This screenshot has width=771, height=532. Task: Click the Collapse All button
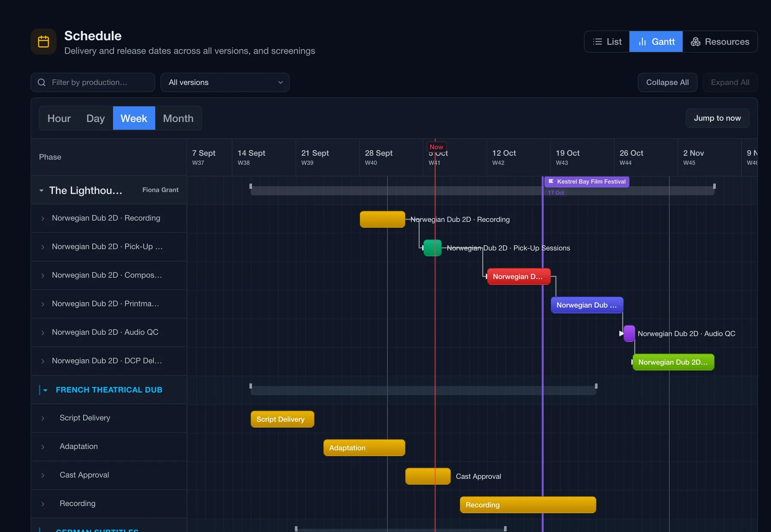[x=667, y=82]
